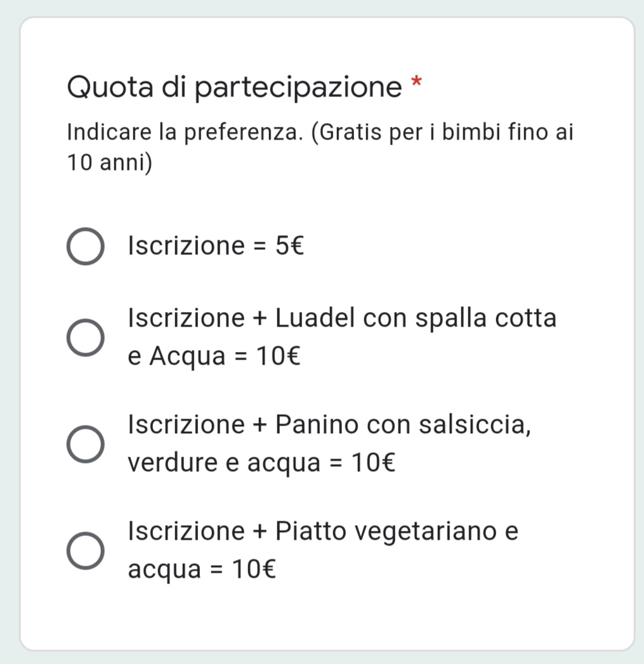
Task: Click the '10€' price of vegetarian option
Action: click(254, 569)
